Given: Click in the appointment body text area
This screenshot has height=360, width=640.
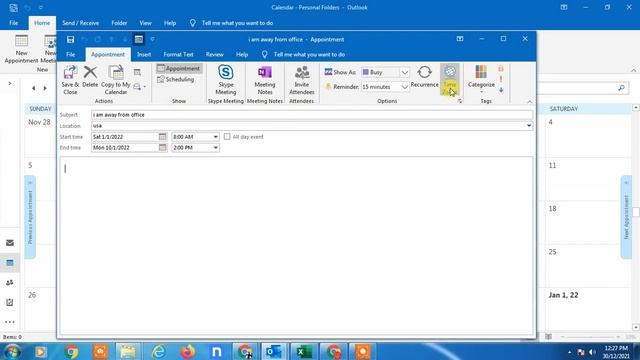Looking at the screenshot, I should (296, 245).
